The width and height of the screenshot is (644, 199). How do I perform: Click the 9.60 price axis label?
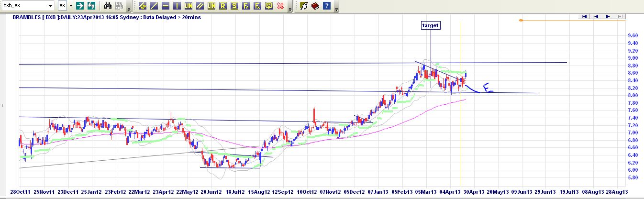[x=633, y=36]
